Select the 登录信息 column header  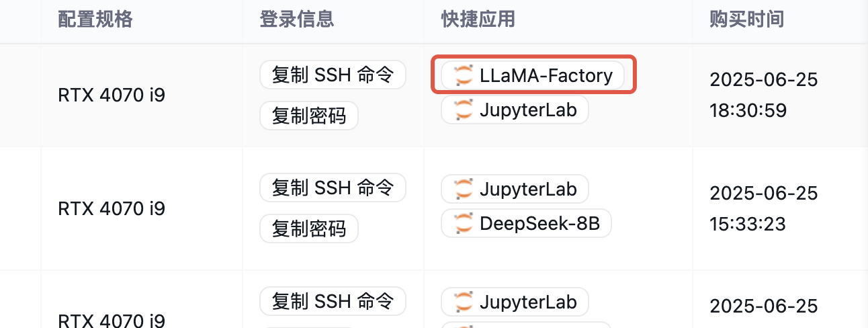click(x=297, y=19)
